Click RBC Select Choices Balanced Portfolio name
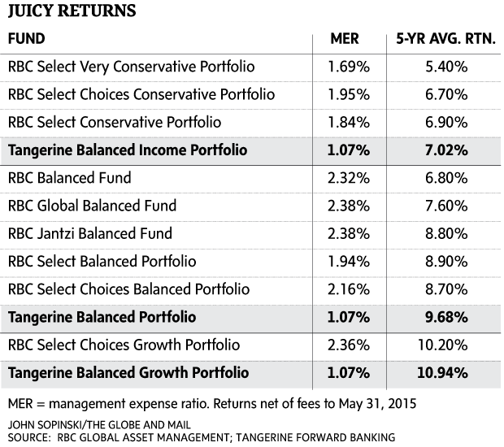 (128, 289)
